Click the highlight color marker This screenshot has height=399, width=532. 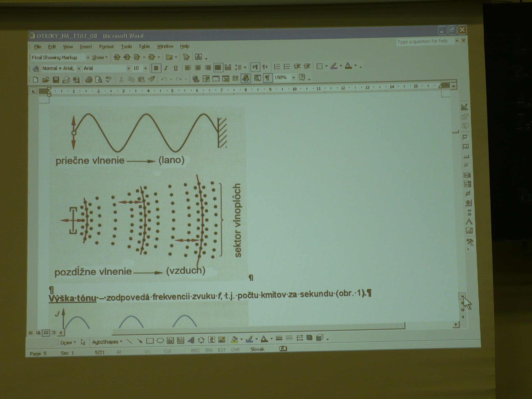point(334,66)
